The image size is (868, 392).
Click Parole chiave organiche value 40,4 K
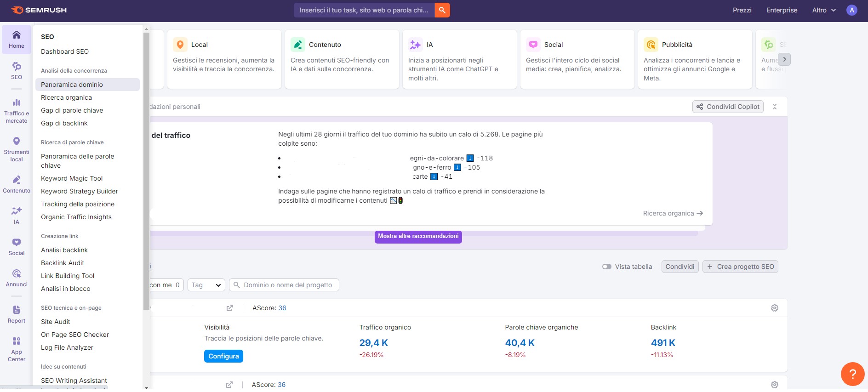tap(520, 343)
